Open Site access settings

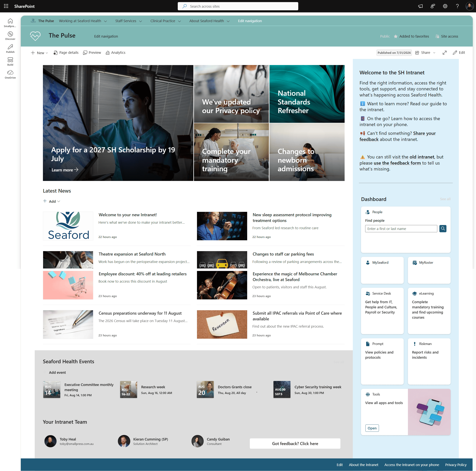tap(447, 36)
